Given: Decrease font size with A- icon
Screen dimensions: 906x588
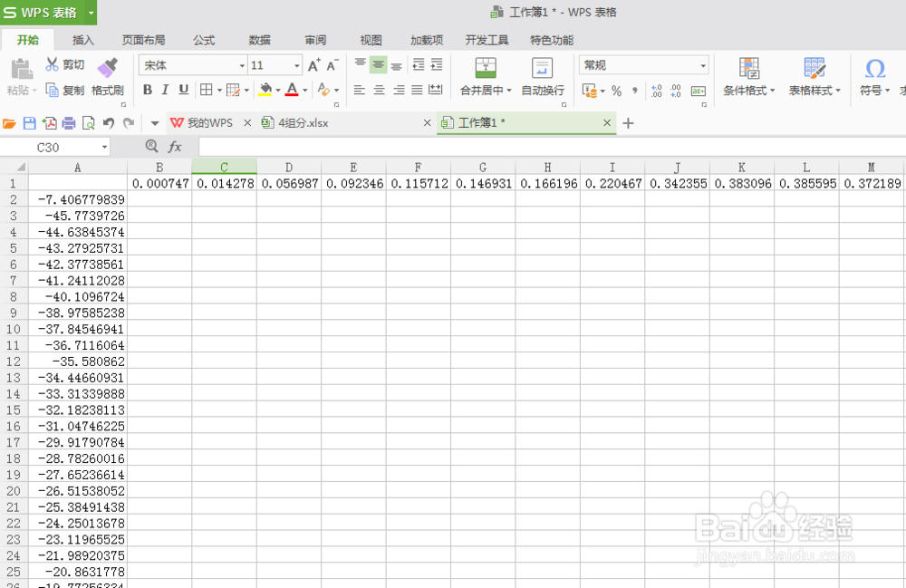Looking at the screenshot, I should pyautogui.click(x=333, y=65).
